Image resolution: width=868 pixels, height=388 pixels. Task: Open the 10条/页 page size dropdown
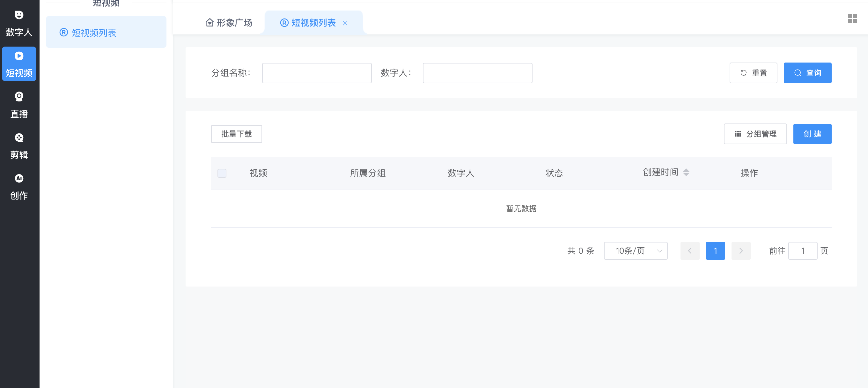(x=636, y=251)
